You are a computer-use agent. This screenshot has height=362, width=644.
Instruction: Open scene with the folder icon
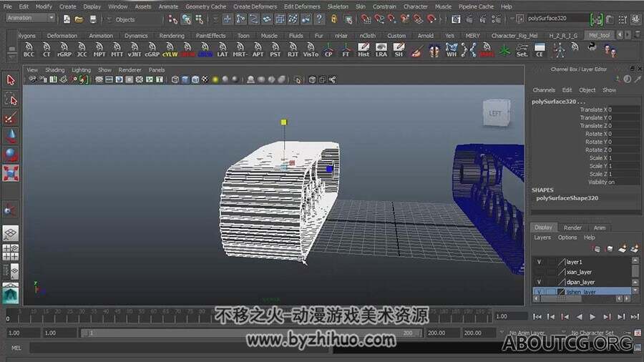(79, 19)
